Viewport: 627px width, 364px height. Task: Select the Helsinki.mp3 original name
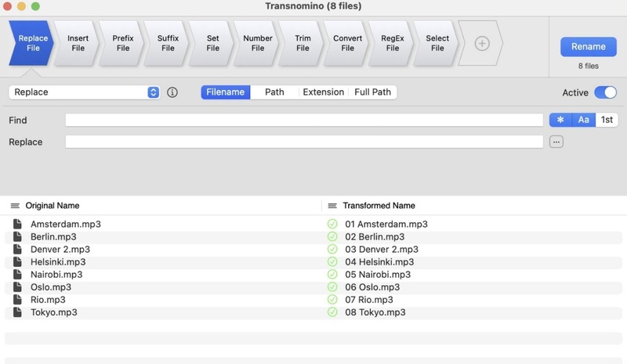(x=58, y=262)
